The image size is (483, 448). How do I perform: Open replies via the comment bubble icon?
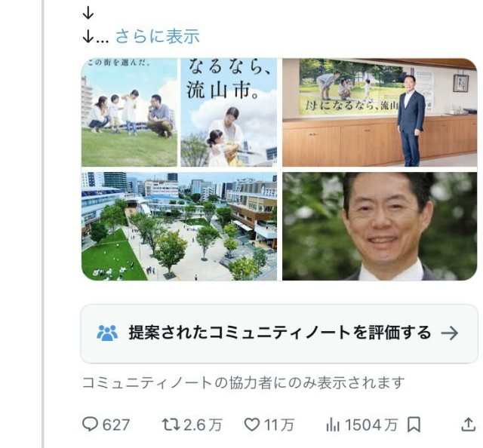coord(90,424)
